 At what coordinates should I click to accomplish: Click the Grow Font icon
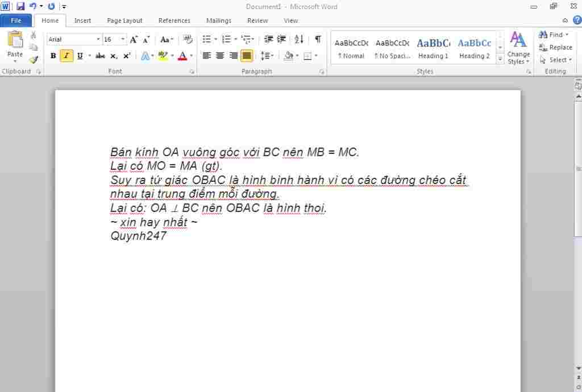point(134,40)
